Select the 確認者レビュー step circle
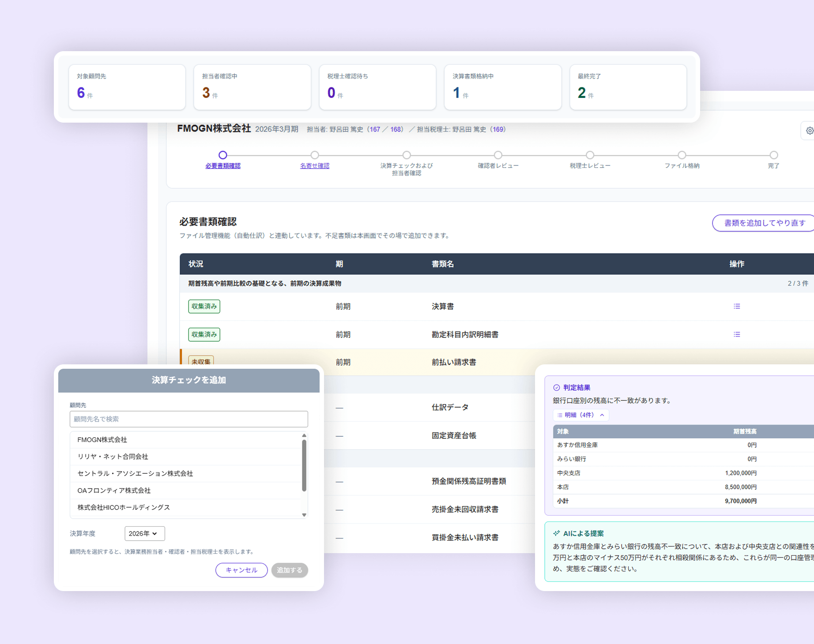Screen dimensions: 814x644 (x=498, y=155)
